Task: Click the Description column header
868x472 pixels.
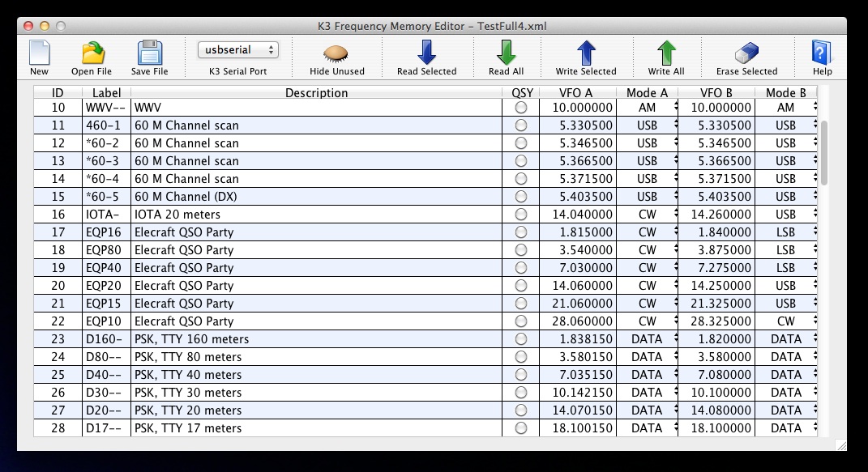Action: (317, 93)
